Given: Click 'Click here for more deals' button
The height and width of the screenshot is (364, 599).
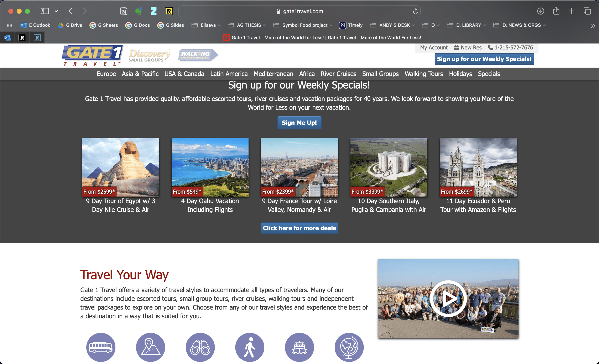Looking at the screenshot, I should (x=299, y=228).
